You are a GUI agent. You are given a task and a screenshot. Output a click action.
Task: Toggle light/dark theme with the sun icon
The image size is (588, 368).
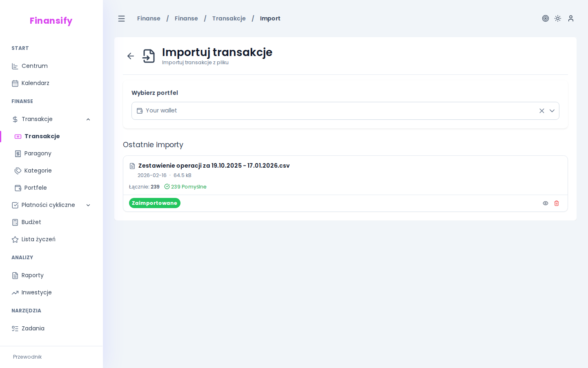tap(558, 18)
